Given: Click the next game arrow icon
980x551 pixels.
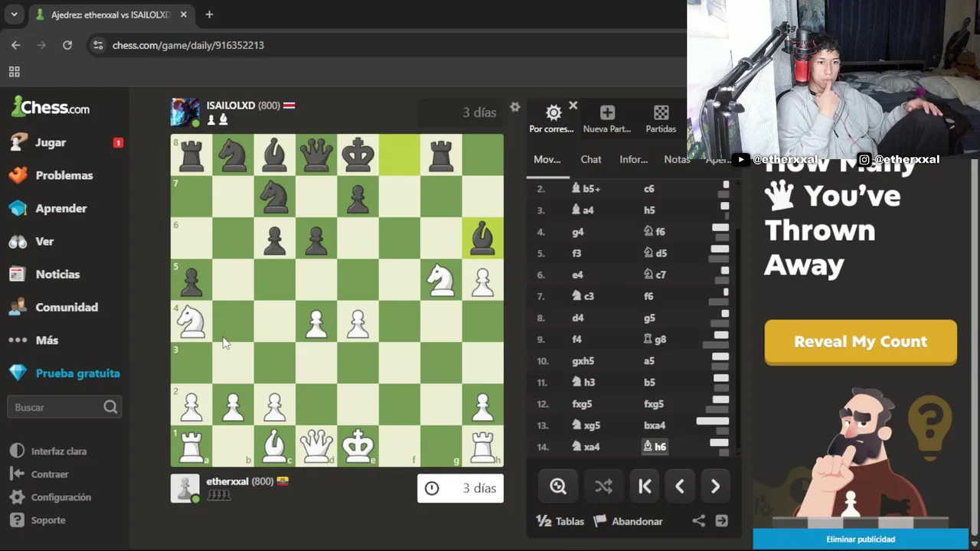Looking at the screenshot, I should (721, 521).
